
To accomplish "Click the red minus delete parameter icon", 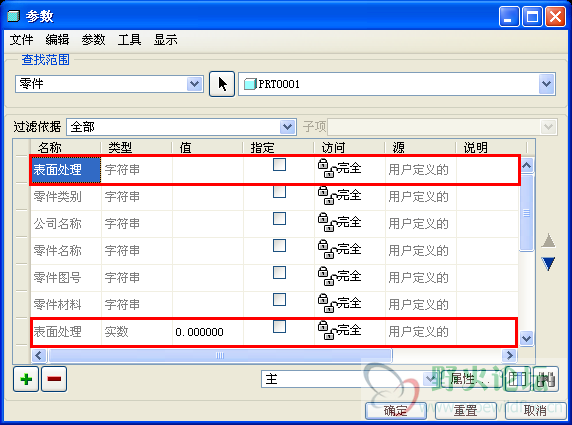I will coord(54,379).
